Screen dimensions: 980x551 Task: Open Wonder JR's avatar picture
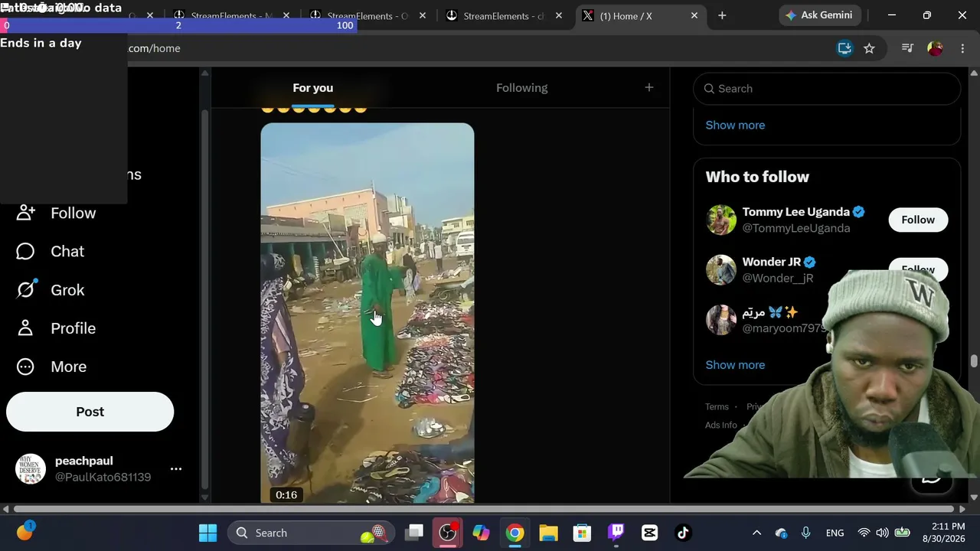(x=720, y=269)
